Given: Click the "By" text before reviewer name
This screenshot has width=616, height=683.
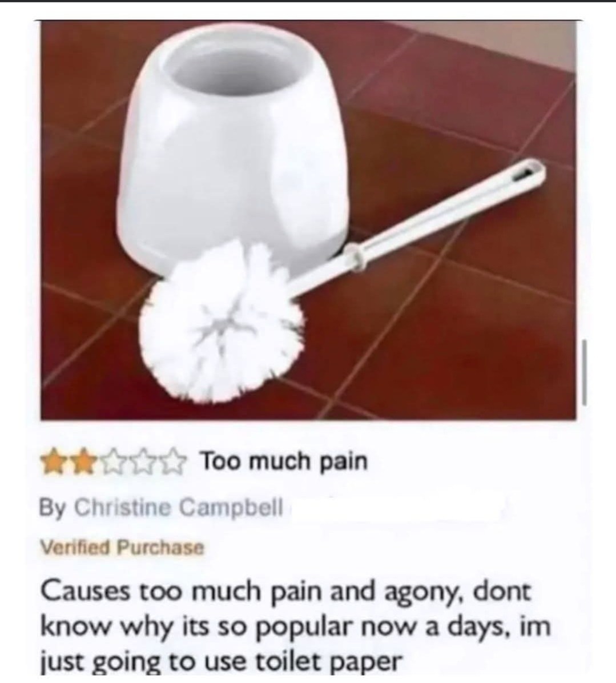Looking at the screenshot, I should point(53,508).
